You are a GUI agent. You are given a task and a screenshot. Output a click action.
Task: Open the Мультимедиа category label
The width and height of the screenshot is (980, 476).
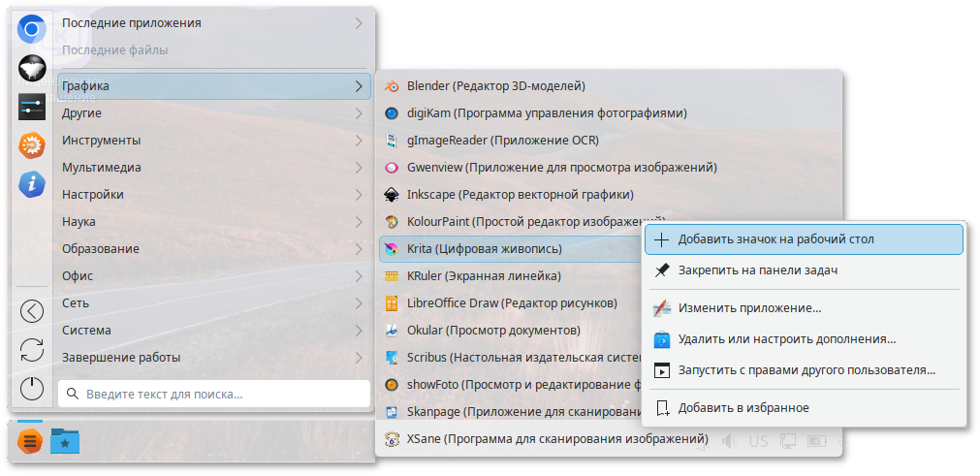(x=101, y=168)
